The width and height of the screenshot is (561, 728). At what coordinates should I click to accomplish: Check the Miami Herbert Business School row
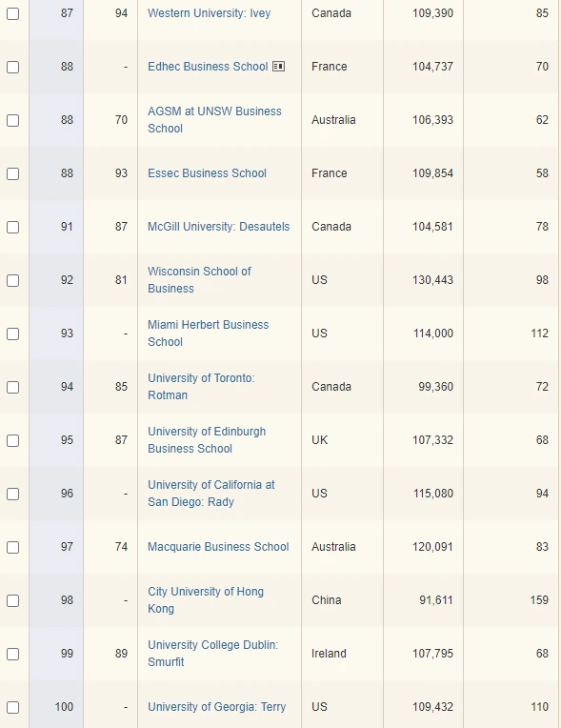tap(13, 334)
